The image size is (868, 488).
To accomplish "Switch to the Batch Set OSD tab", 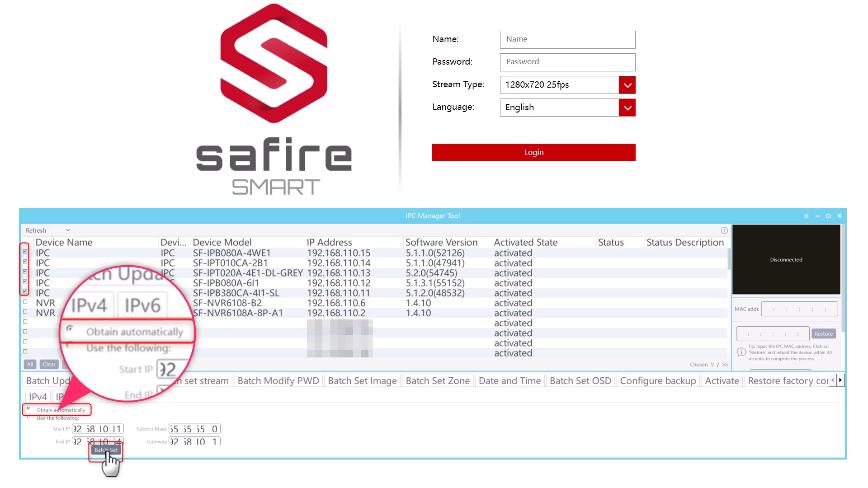I will coord(580,380).
